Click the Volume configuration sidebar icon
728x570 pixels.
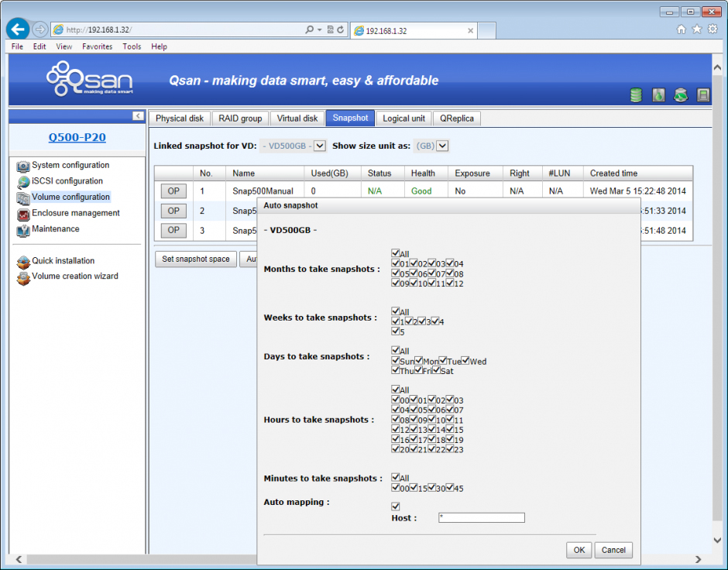[x=22, y=198]
